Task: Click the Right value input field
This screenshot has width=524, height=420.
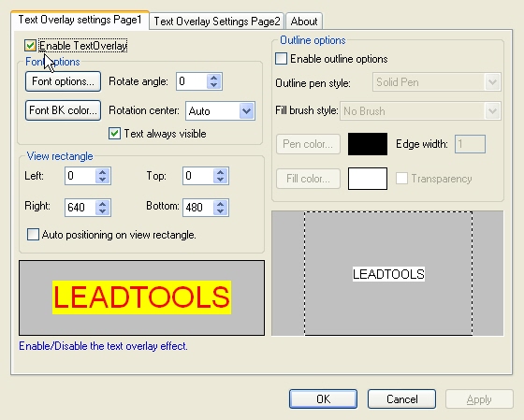Action: pyautogui.click(x=80, y=208)
